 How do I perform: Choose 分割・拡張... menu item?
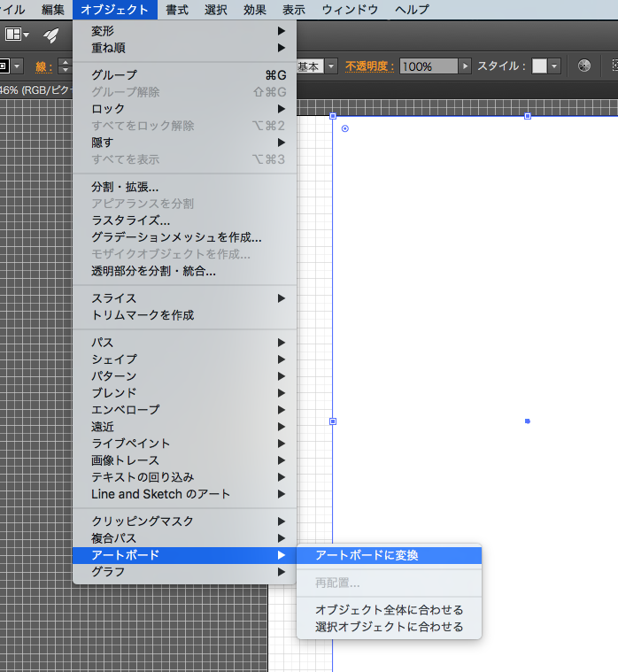[185, 187]
